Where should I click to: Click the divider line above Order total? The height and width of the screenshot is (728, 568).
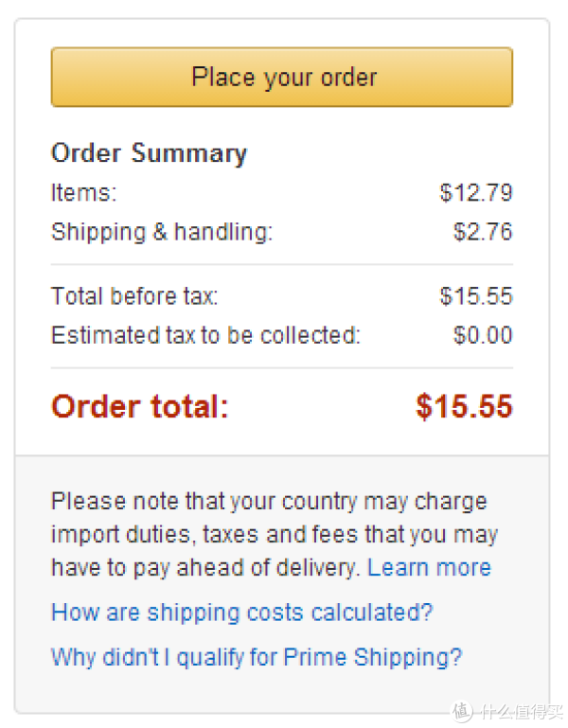[x=282, y=368]
